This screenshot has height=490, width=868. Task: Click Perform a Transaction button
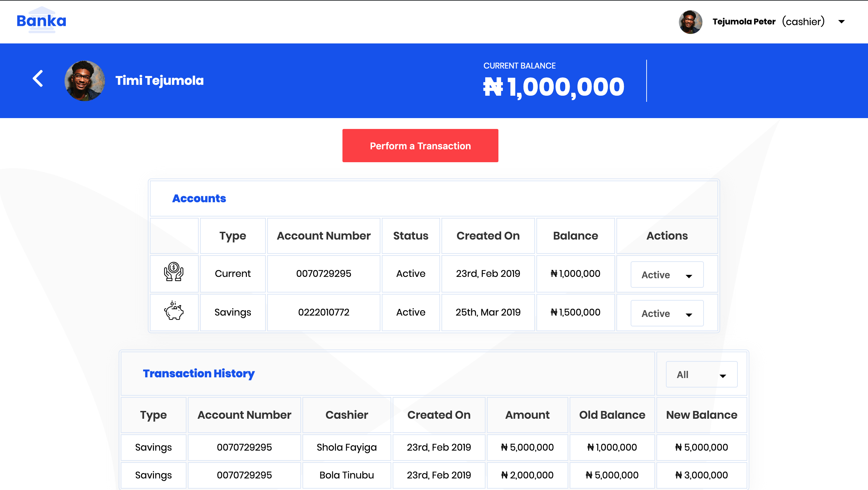[x=420, y=146]
